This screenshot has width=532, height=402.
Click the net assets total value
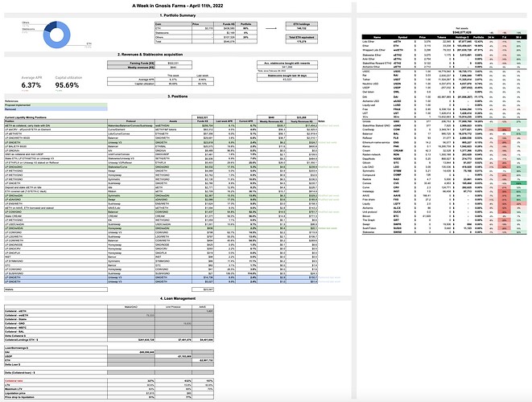(x=462, y=32)
